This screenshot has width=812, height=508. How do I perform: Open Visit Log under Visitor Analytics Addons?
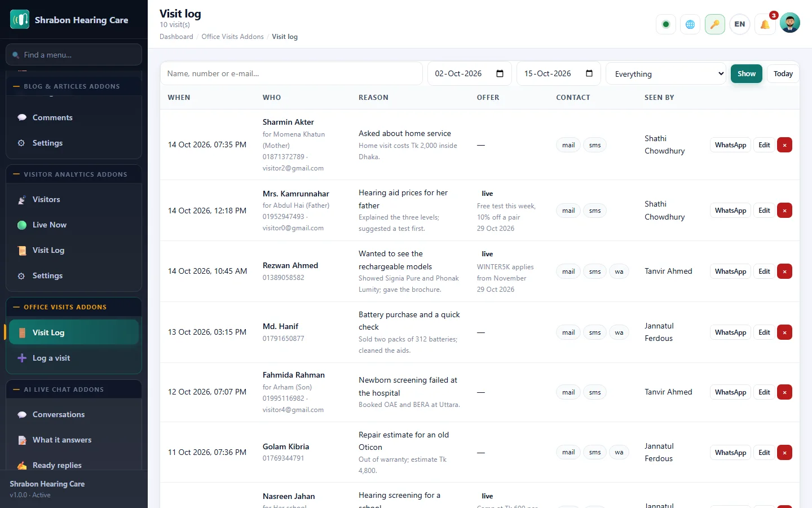(x=74, y=251)
